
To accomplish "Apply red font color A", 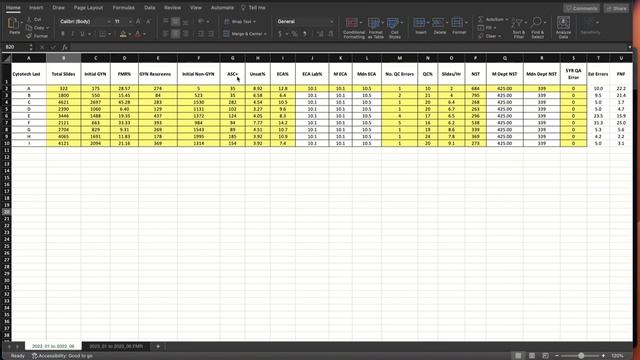I will 138,34.
